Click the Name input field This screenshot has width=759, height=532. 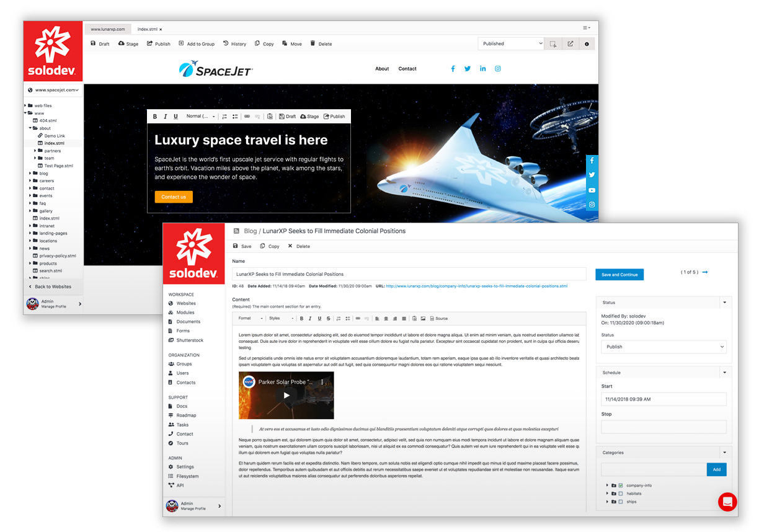point(409,274)
